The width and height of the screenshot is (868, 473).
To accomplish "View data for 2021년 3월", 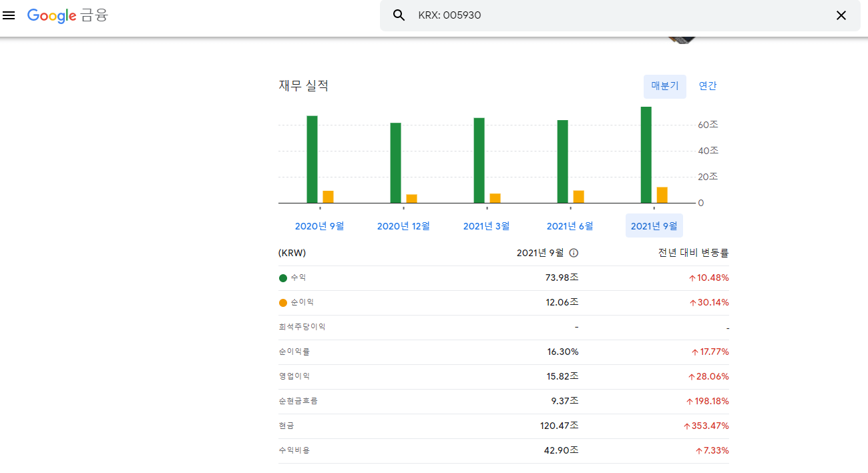I will click(x=487, y=225).
